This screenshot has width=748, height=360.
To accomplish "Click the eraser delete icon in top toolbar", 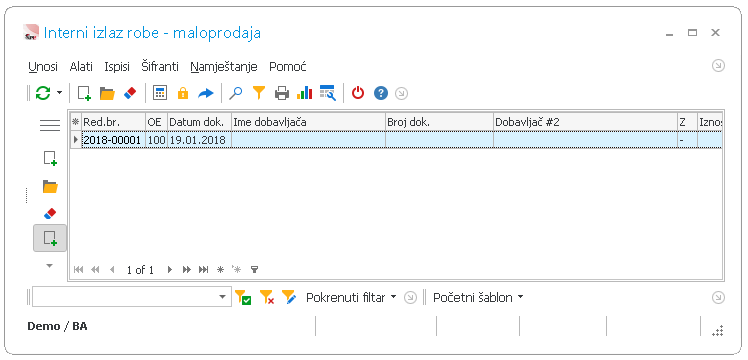I will 130,93.
